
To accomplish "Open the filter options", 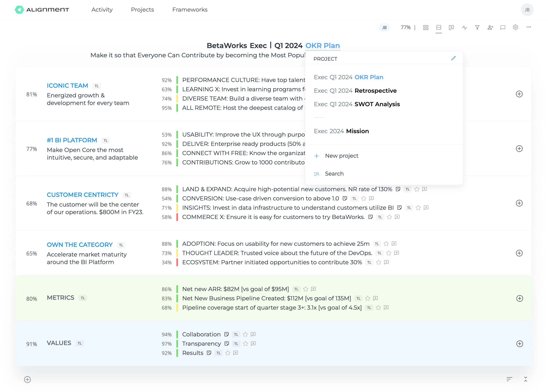I will [477, 27].
